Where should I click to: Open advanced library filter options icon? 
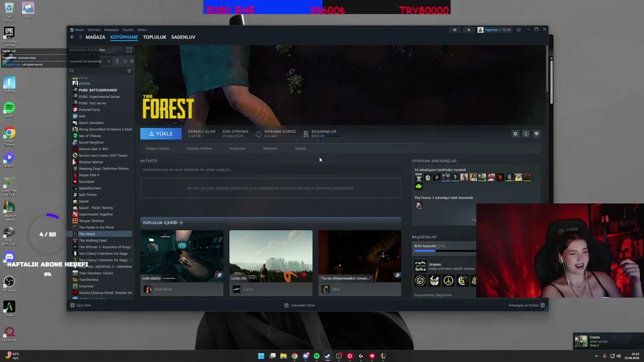coord(129,71)
